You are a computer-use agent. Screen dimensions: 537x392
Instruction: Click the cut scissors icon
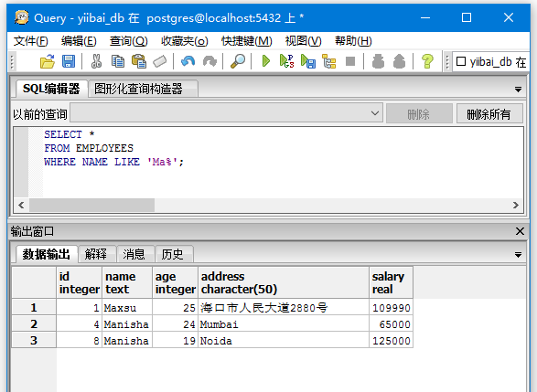[x=96, y=61]
